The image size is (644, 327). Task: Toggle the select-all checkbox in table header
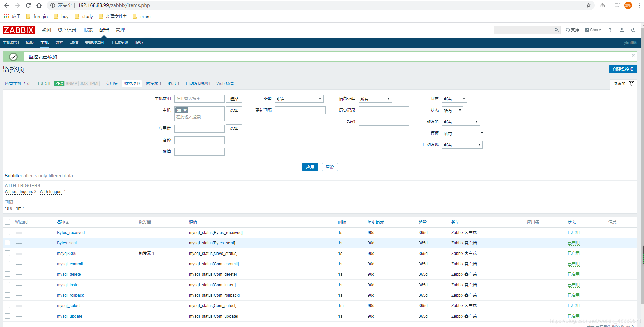pos(7,222)
